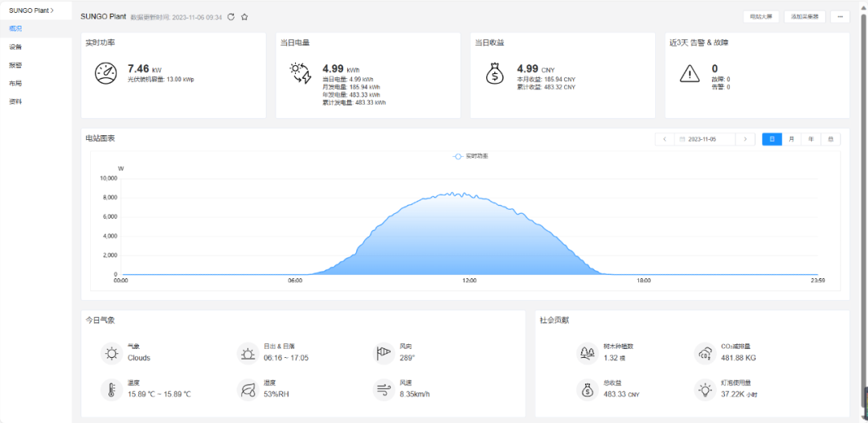The width and height of the screenshot is (868, 423).
Task: Click the 电站图表 chart section heading
Action: [100, 138]
